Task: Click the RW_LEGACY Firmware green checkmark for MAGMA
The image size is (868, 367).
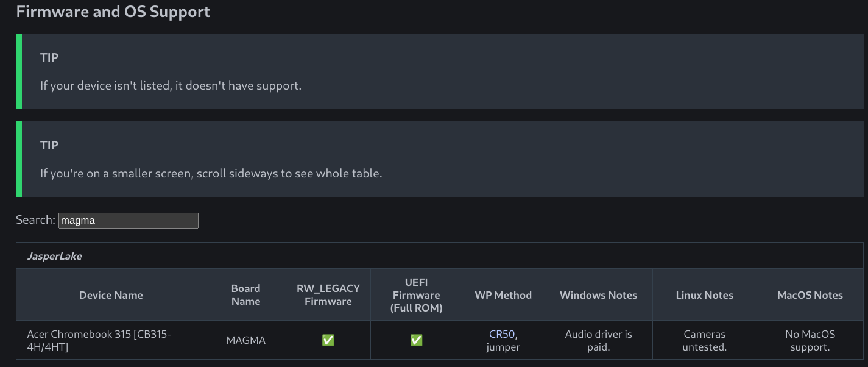Action: pos(328,340)
